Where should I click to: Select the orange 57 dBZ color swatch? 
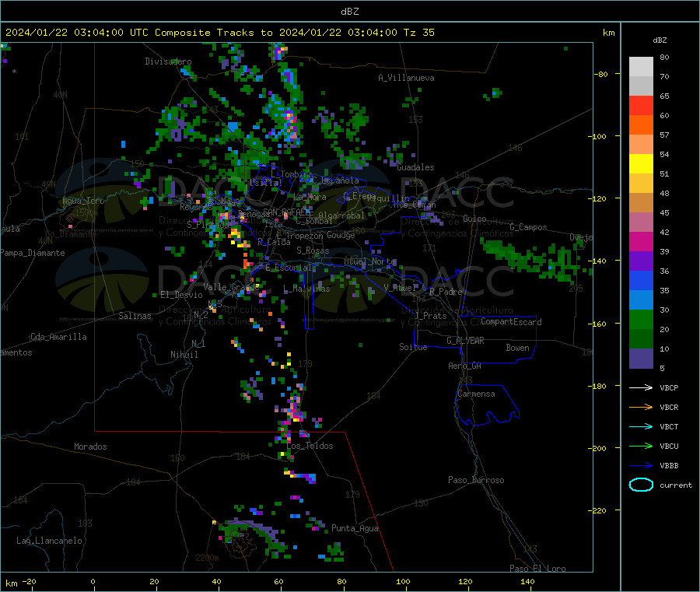pyautogui.click(x=641, y=125)
